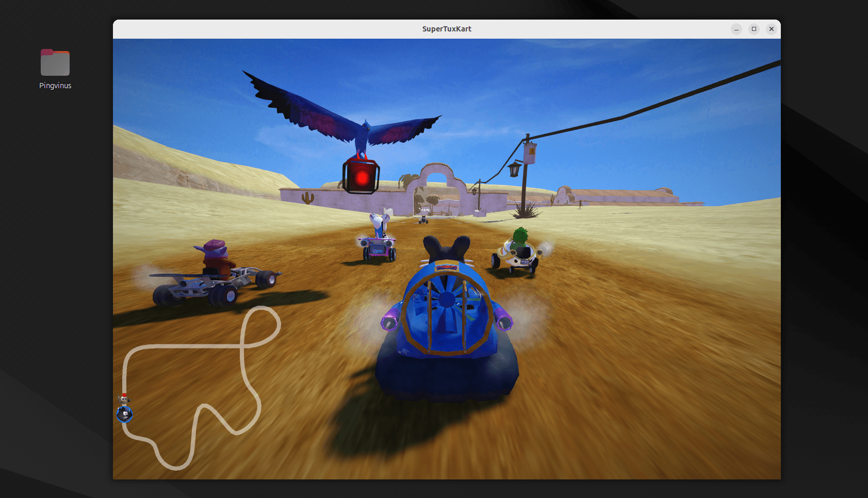Viewport: 868px width, 498px height.
Task: Click the Pingvinus folder label text
Action: click(55, 86)
